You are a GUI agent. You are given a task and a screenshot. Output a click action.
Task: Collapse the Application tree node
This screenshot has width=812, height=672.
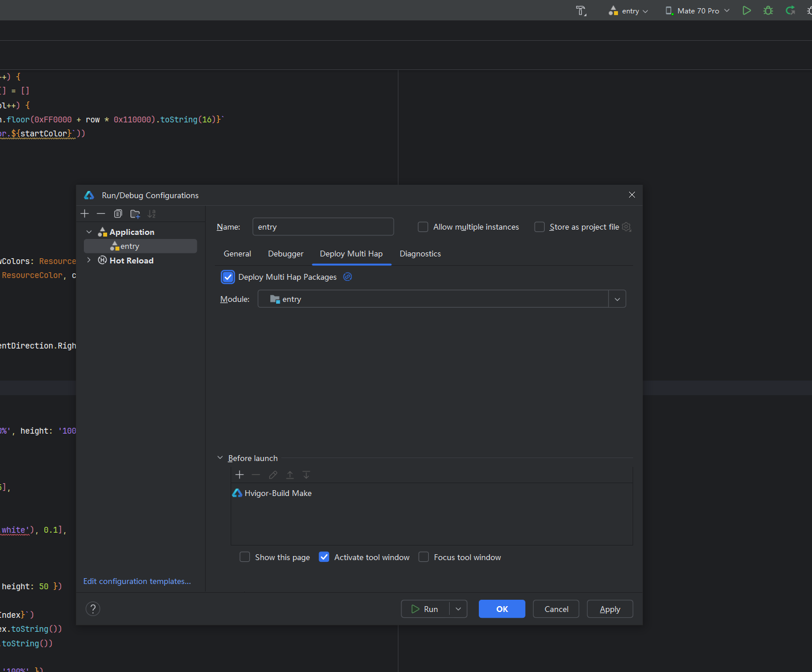[x=89, y=232]
